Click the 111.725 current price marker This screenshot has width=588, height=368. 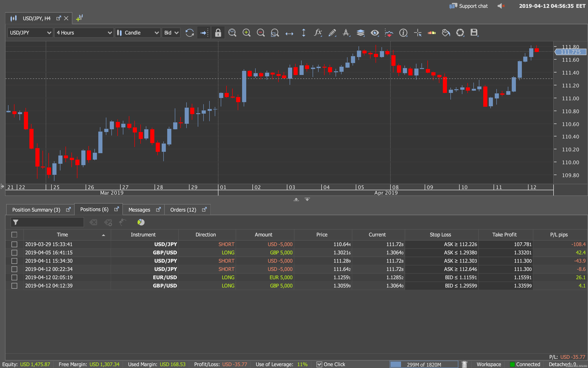coord(570,52)
